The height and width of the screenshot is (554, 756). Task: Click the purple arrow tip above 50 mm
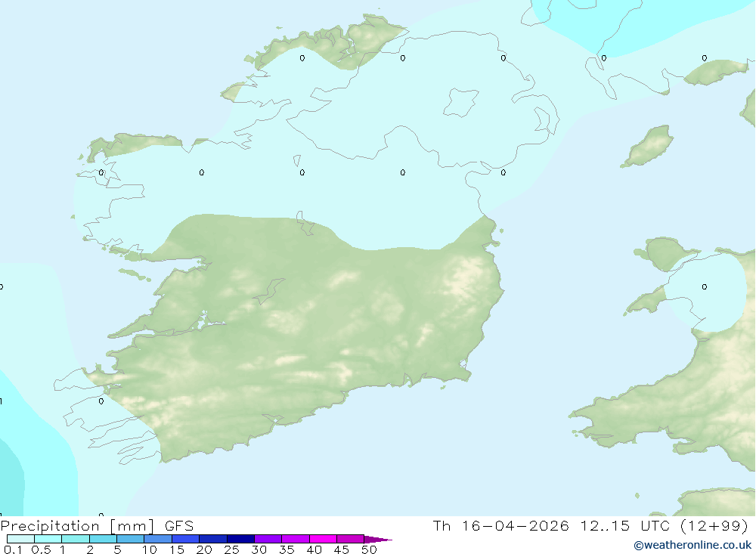click(377, 540)
